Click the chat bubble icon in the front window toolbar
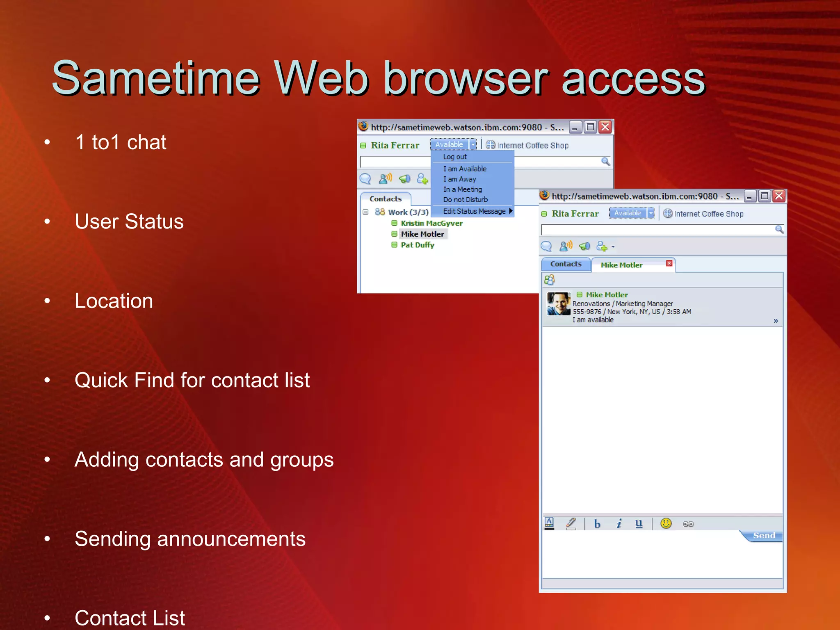This screenshot has height=630, width=840. [x=546, y=246]
